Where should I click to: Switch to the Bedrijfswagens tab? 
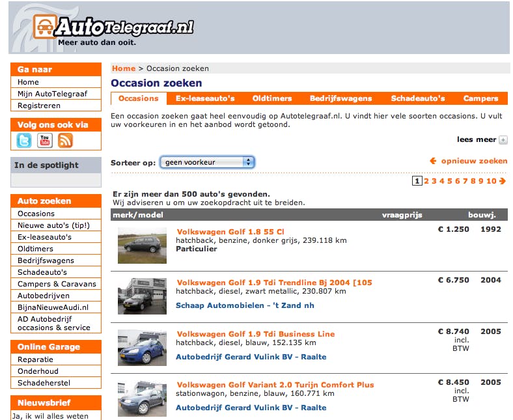(x=341, y=98)
